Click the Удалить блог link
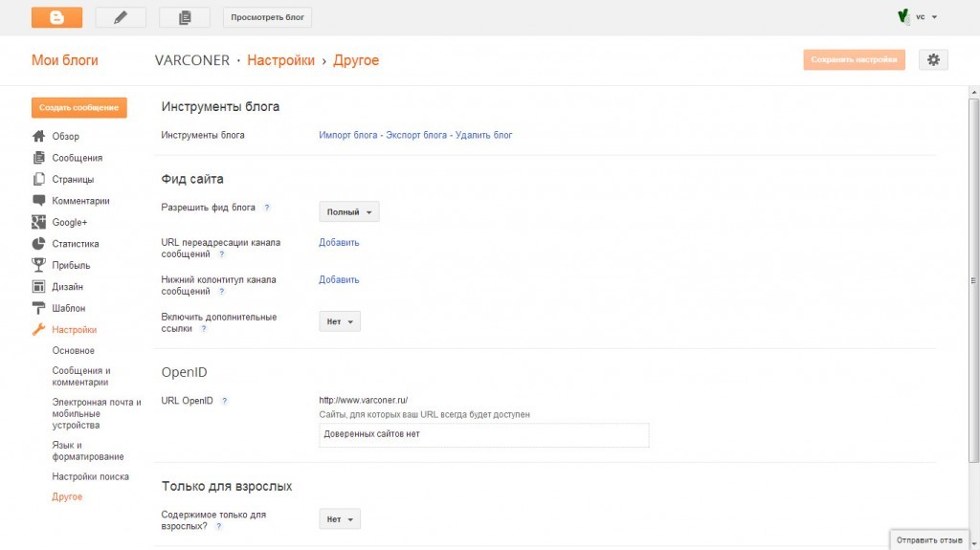980x550 pixels. pos(483,135)
